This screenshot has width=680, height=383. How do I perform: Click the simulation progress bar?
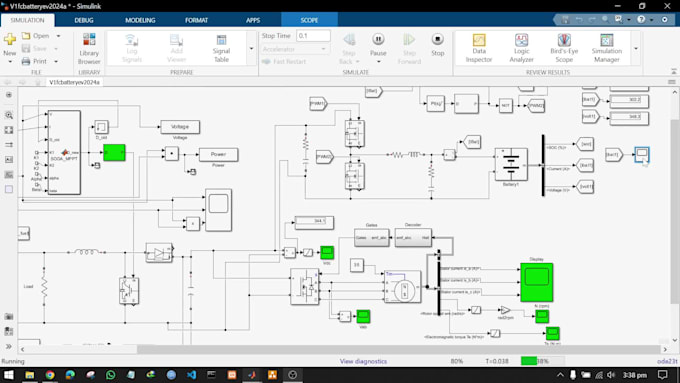point(543,361)
